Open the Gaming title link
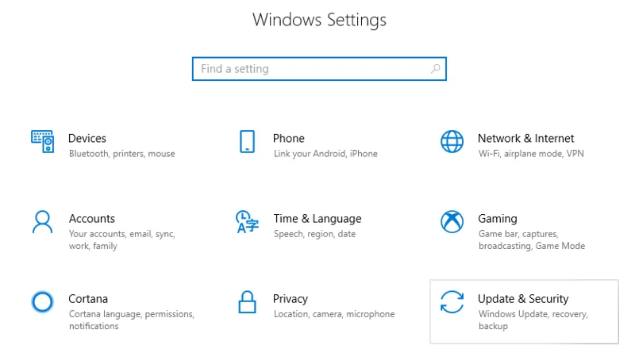This screenshot has height=364, width=635. (498, 219)
